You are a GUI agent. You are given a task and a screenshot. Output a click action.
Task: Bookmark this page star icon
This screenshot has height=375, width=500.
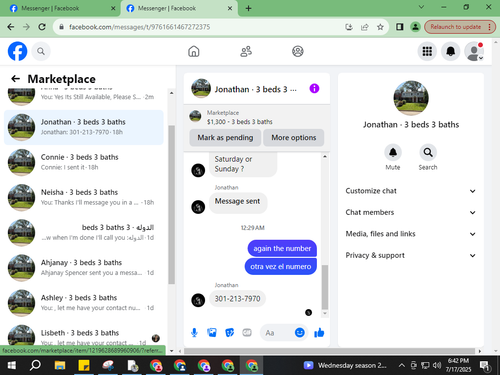click(380, 27)
